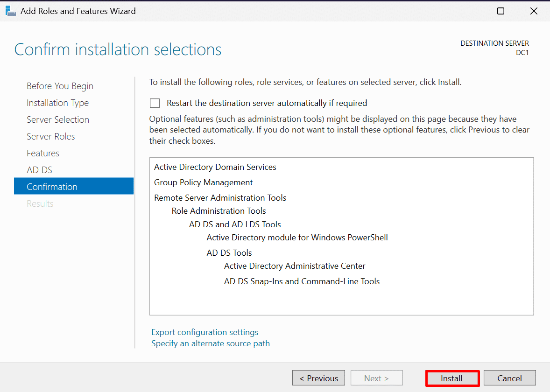The image size is (550, 392).
Task: Cancel the wizard
Action: (x=509, y=378)
